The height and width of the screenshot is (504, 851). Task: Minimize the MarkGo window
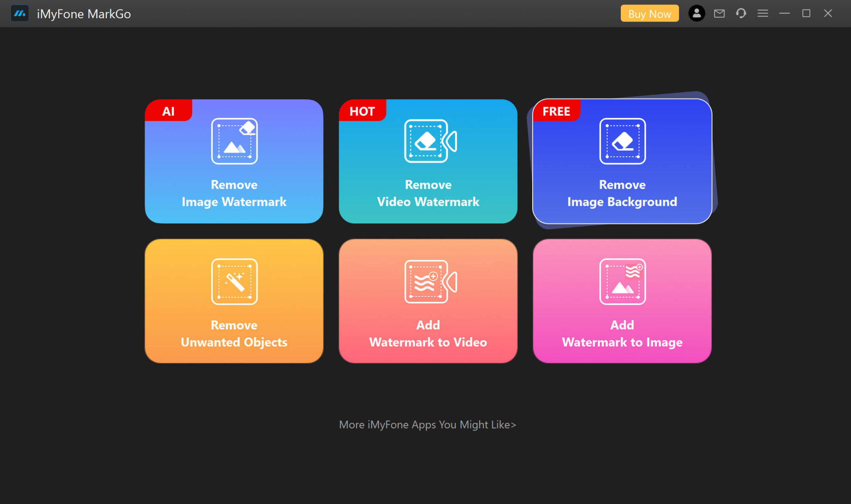pyautogui.click(x=785, y=13)
